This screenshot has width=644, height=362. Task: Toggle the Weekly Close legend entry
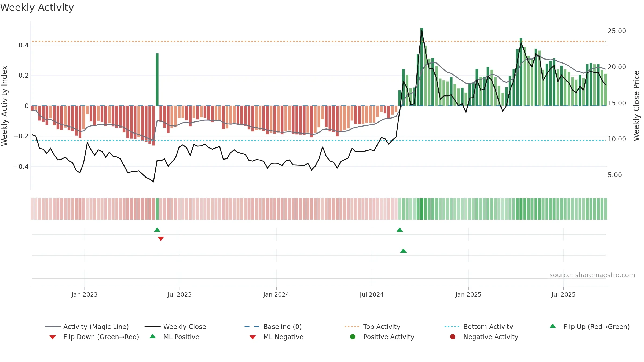pyautogui.click(x=175, y=327)
